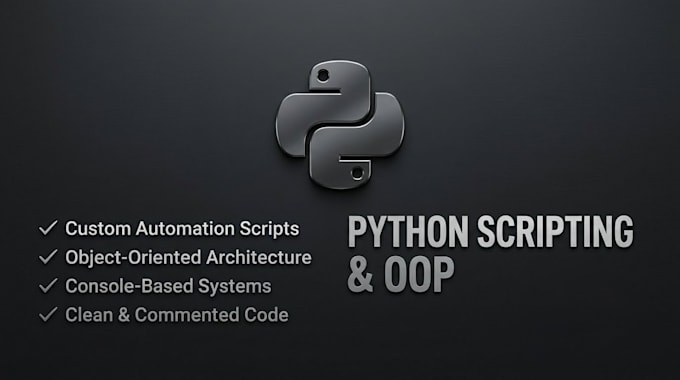Screen dimensions: 680x380
Task: Click the '& OOP' heading line
Action: click(401, 274)
